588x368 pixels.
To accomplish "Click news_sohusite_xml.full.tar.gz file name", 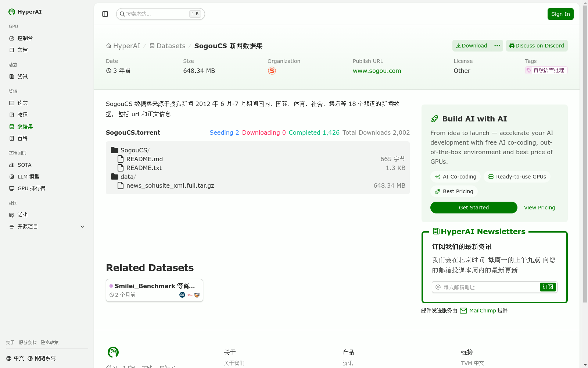I will tap(170, 185).
